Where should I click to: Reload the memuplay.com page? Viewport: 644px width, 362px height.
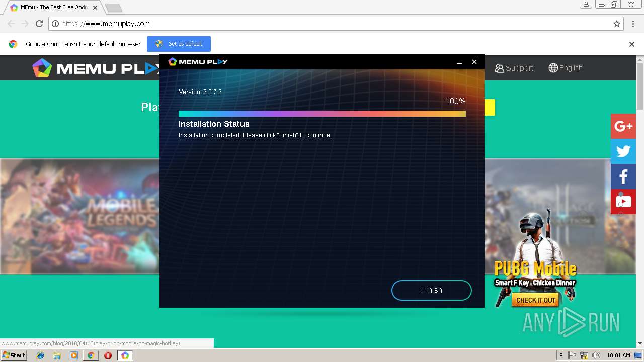coord(39,24)
